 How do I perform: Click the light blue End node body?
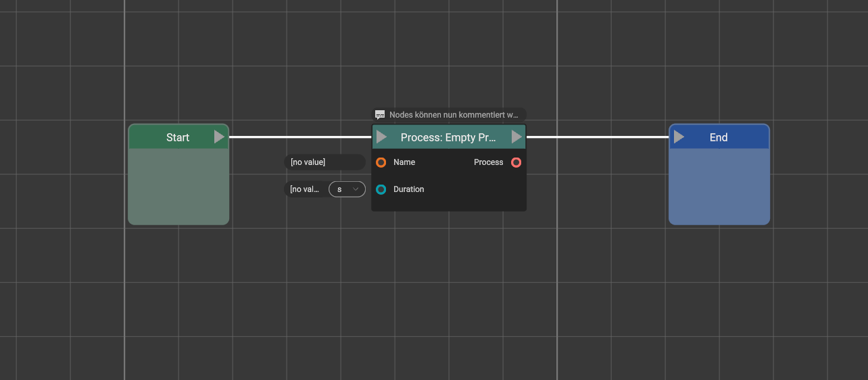click(x=719, y=186)
